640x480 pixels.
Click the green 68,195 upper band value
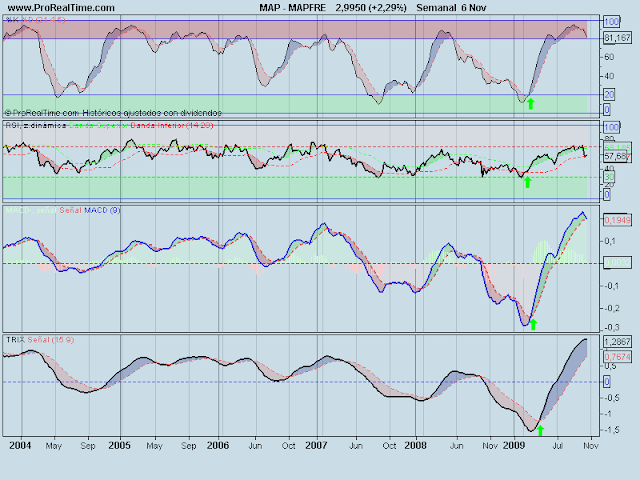click(617, 147)
